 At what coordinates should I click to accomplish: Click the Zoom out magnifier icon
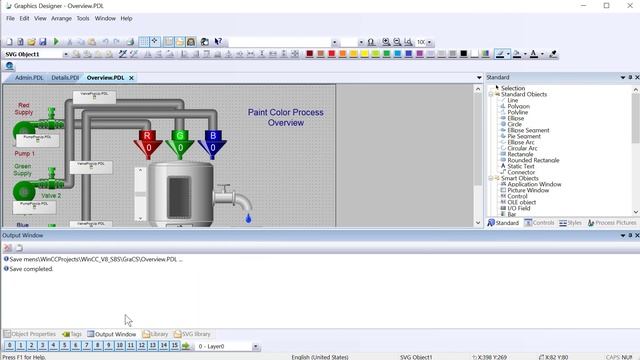[x=397, y=42]
